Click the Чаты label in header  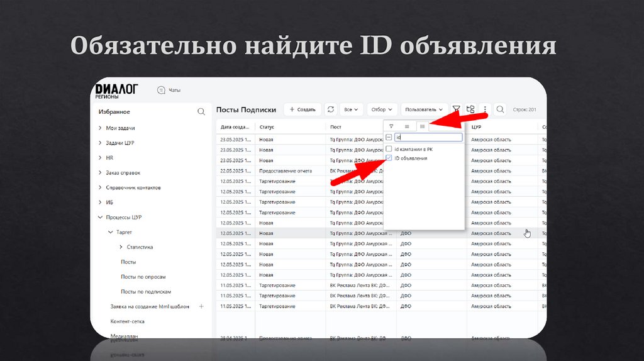(175, 90)
